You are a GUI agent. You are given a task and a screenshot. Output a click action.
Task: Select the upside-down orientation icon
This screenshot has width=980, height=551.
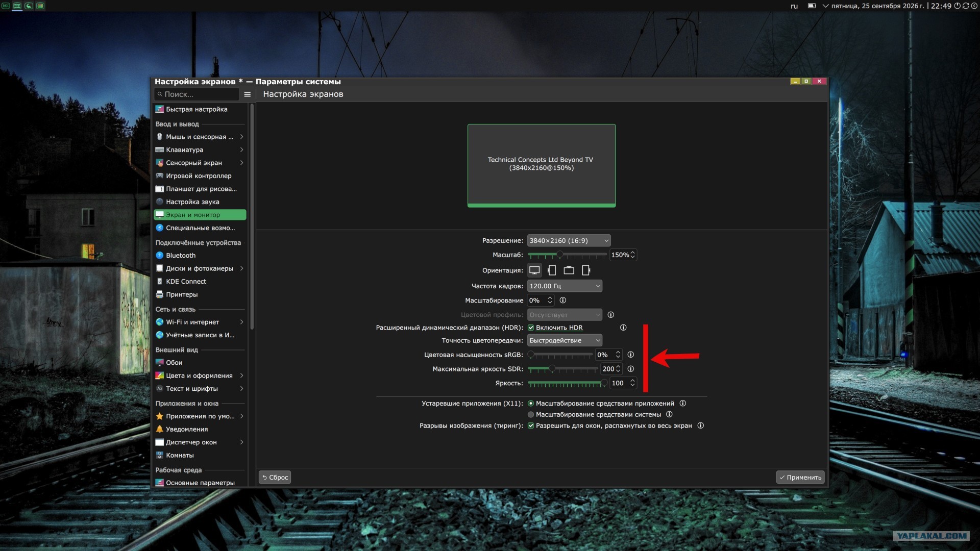tap(569, 270)
